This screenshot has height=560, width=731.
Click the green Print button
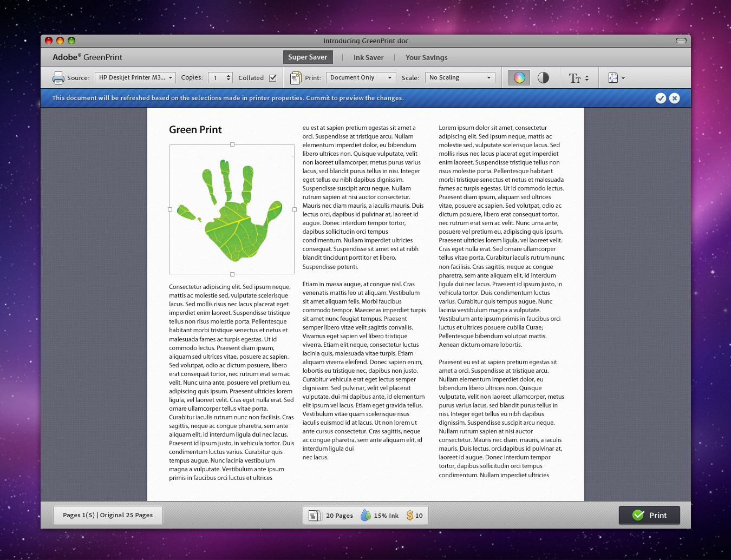point(649,515)
